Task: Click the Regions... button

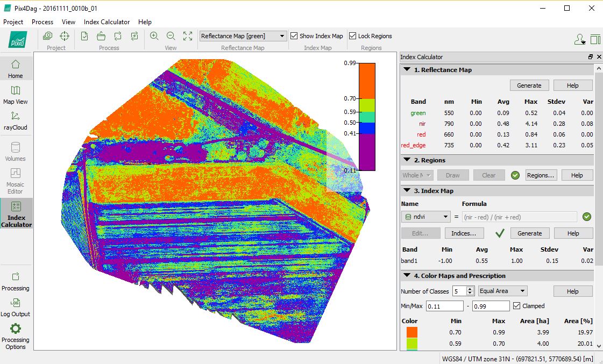Action: (x=540, y=175)
